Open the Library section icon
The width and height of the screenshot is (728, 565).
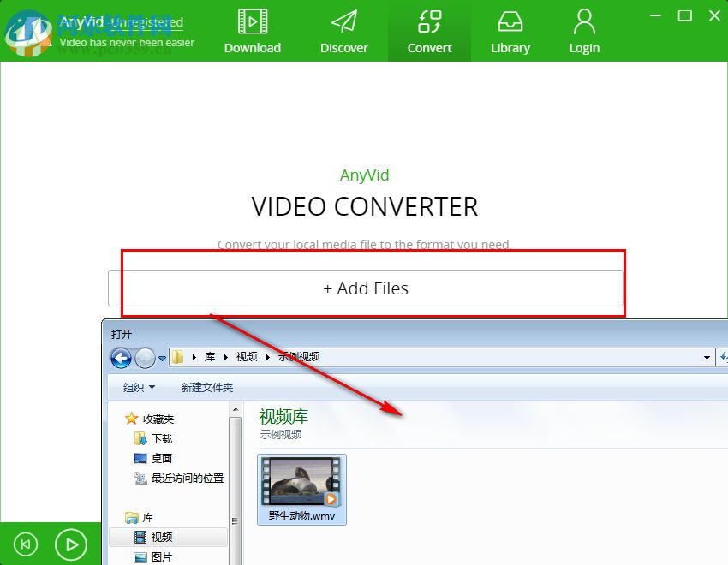(510, 23)
